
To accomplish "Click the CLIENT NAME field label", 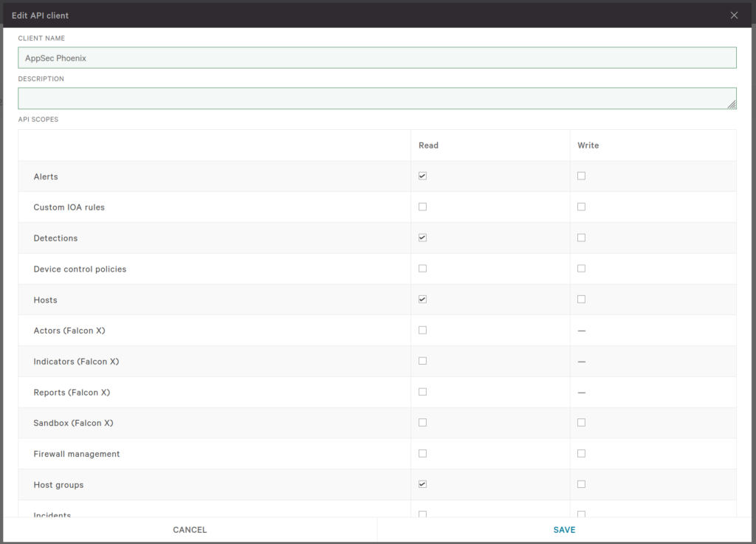I will click(41, 38).
